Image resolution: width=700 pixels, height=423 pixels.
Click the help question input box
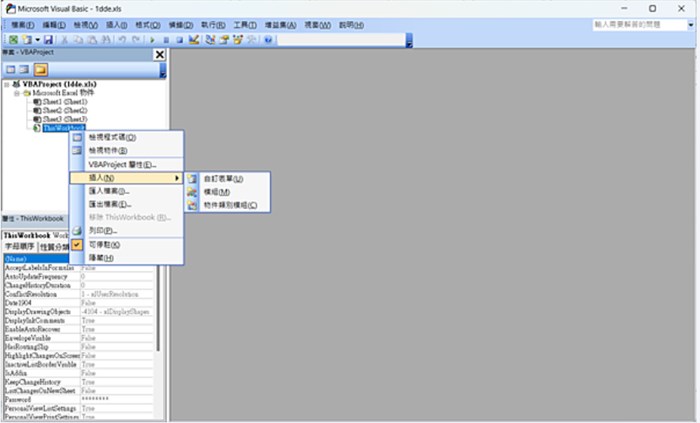click(x=642, y=24)
